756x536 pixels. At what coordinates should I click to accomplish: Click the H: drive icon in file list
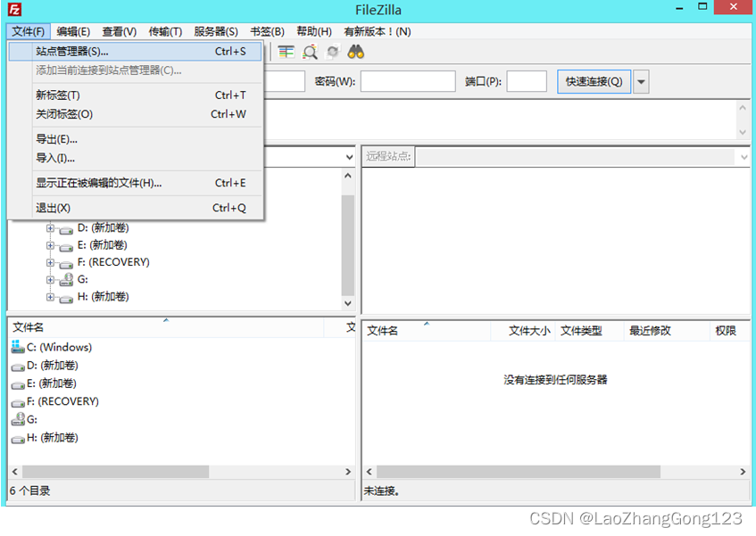tap(18, 439)
